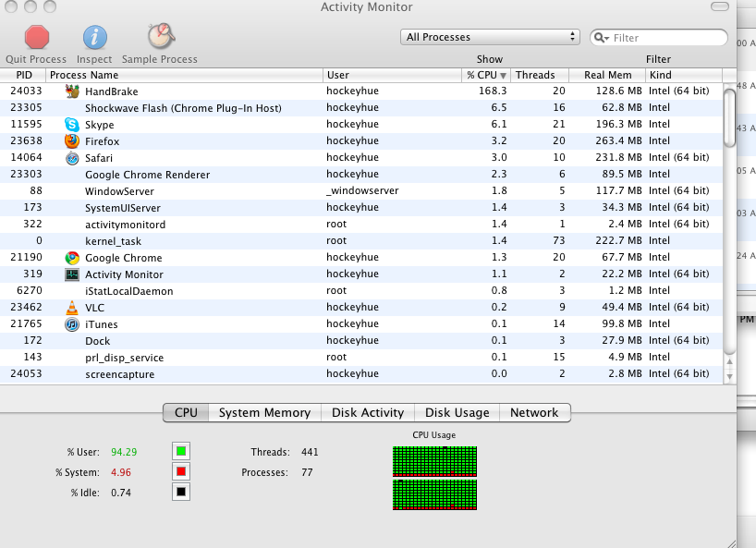
Task: Click the Threads count 441
Action: (310, 452)
